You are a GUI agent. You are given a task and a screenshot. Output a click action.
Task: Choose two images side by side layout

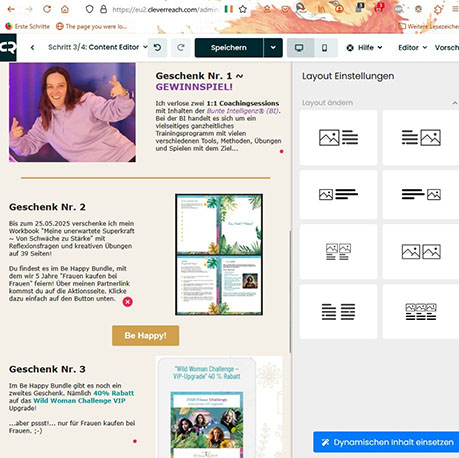(421, 251)
